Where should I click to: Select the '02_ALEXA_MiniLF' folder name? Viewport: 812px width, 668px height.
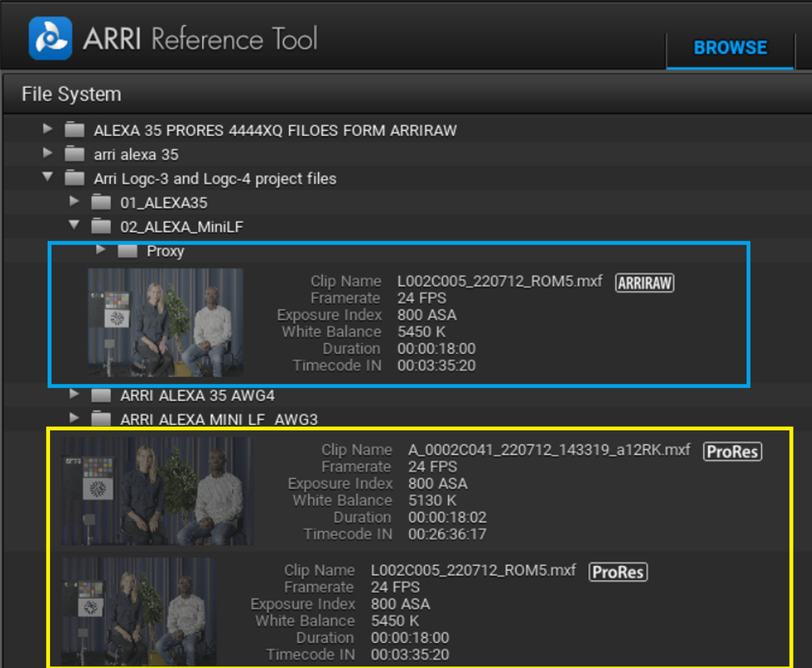182,227
